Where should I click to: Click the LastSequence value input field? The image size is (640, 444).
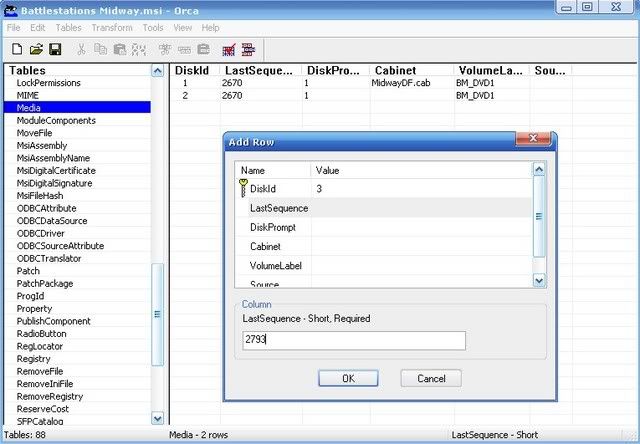354,340
